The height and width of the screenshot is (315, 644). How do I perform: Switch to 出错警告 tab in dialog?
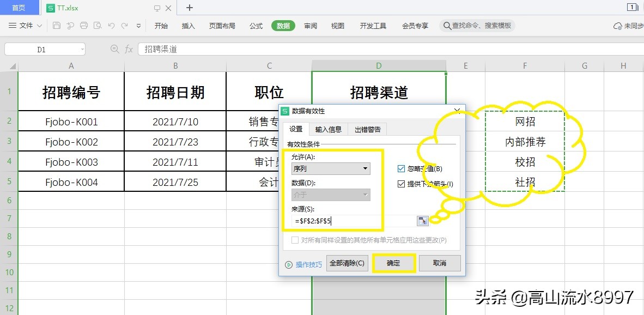[368, 129]
